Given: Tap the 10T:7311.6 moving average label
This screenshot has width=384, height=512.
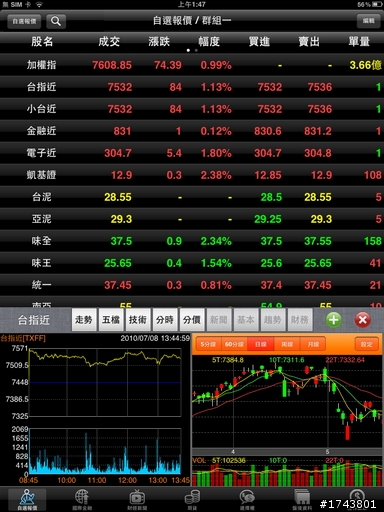Looking at the screenshot, I should click(x=287, y=360).
